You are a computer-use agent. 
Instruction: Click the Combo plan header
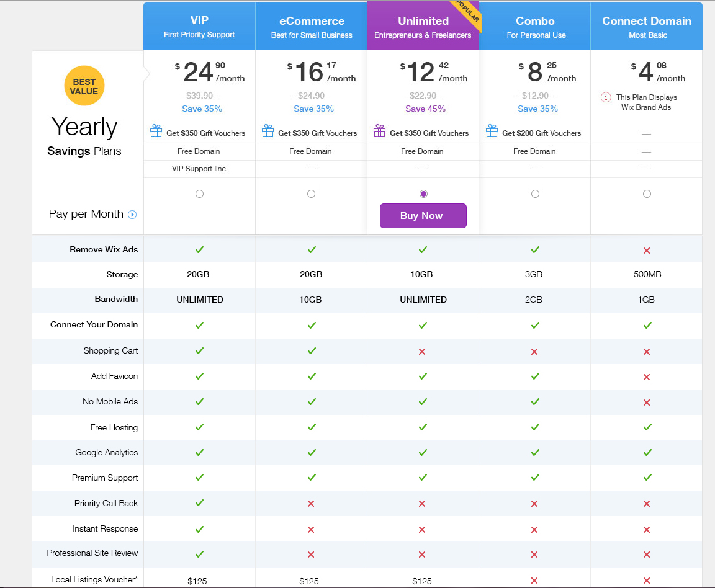click(x=535, y=27)
